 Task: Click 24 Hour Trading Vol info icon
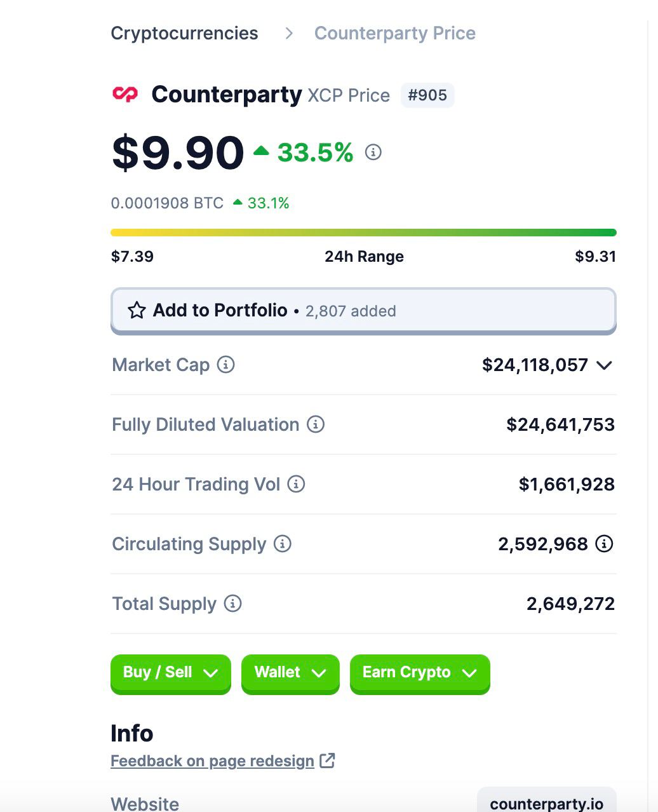pyautogui.click(x=296, y=484)
